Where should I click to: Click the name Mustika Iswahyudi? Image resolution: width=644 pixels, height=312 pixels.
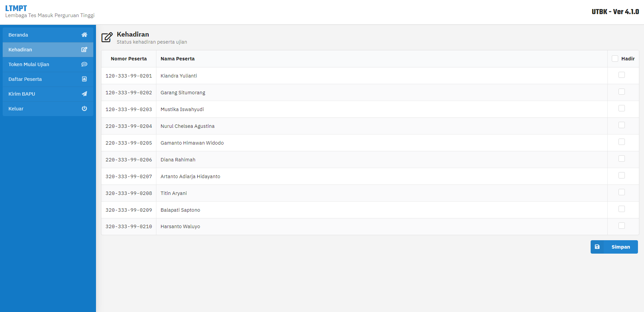coord(182,109)
